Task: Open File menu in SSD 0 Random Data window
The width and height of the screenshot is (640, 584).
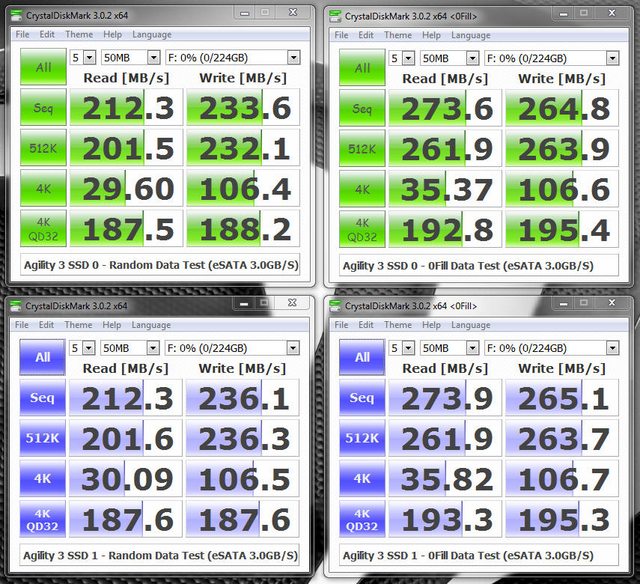Action: (22, 34)
